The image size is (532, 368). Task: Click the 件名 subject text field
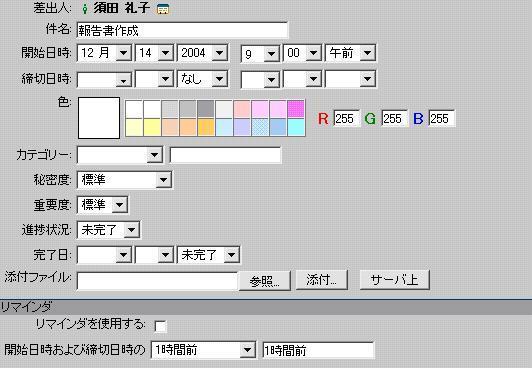(183, 31)
